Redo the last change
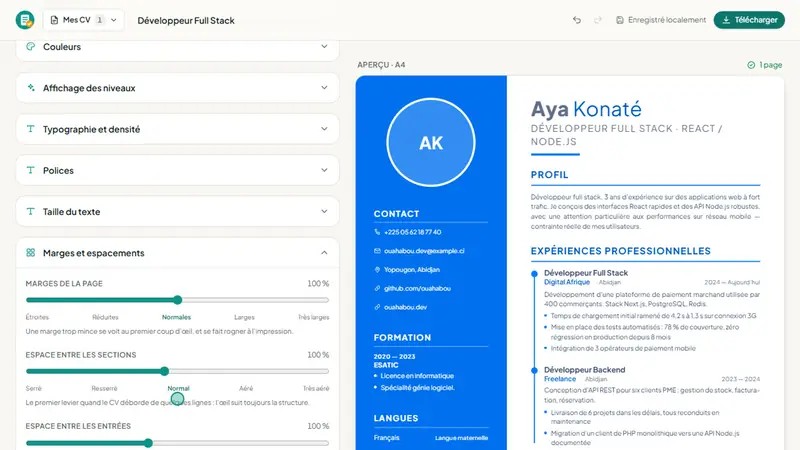The width and height of the screenshot is (800, 450). (x=598, y=20)
